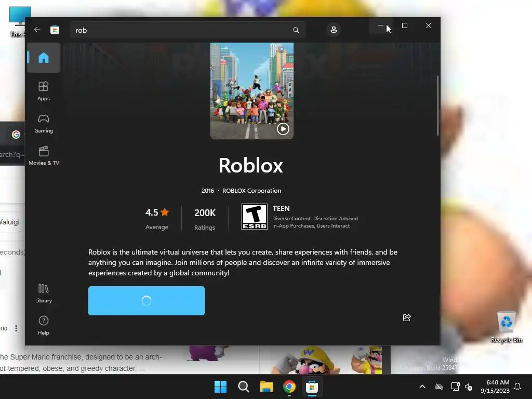Go back with the Store back arrow
The width and height of the screenshot is (532, 399).
(x=37, y=30)
